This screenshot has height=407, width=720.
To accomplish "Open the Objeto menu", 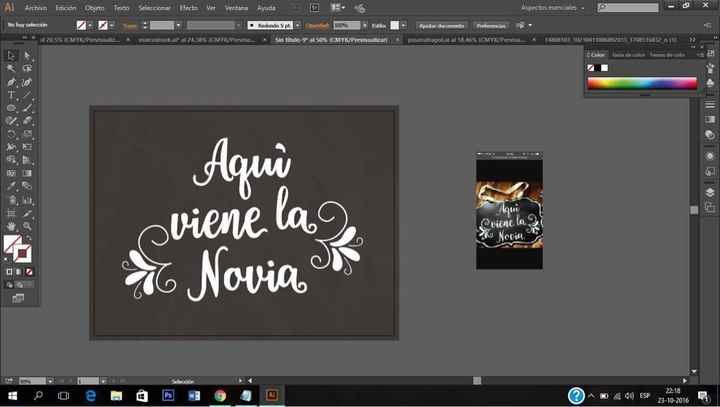I will 94,8.
